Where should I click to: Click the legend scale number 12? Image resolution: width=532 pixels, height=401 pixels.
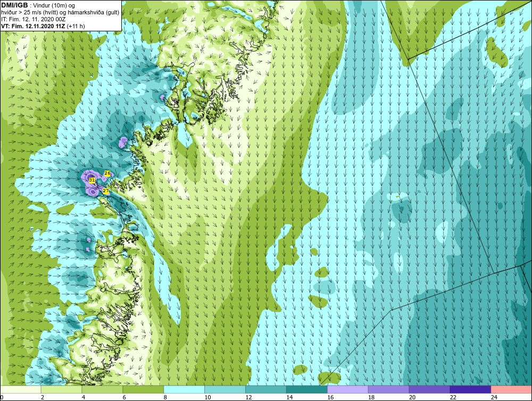point(248,397)
